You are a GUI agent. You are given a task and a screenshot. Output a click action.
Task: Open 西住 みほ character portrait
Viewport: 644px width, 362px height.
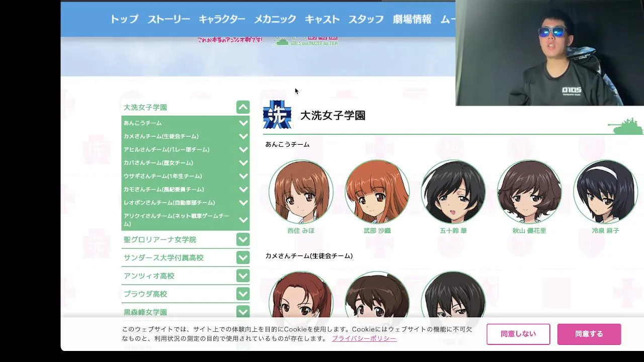pyautogui.click(x=301, y=192)
